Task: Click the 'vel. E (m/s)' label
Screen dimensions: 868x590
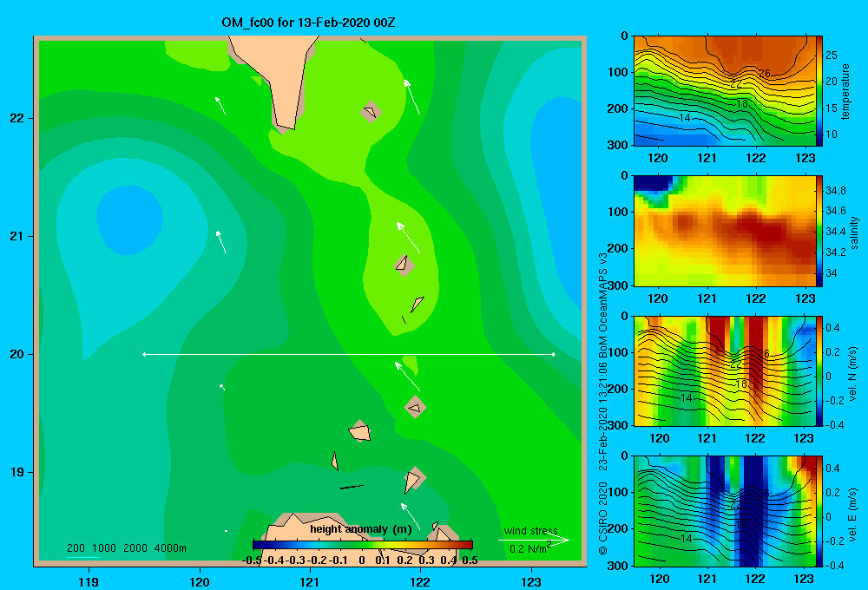Action: pos(852,515)
